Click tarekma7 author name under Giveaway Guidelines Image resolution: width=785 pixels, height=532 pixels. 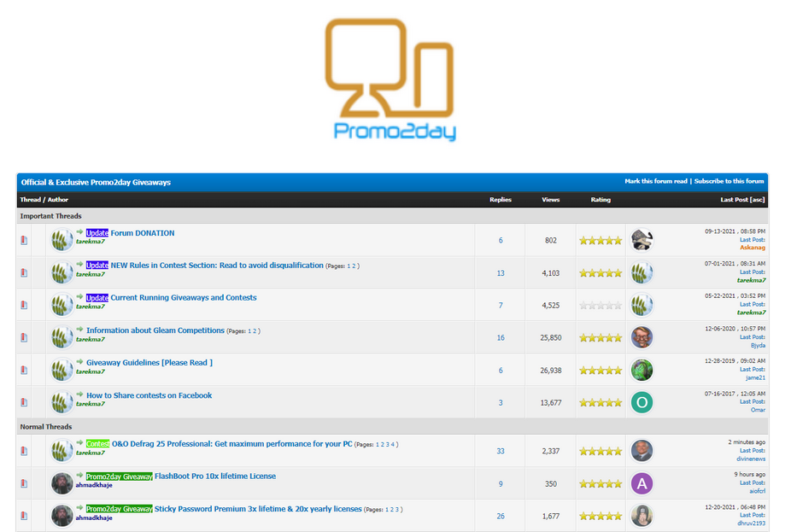click(x=90, y=371)
